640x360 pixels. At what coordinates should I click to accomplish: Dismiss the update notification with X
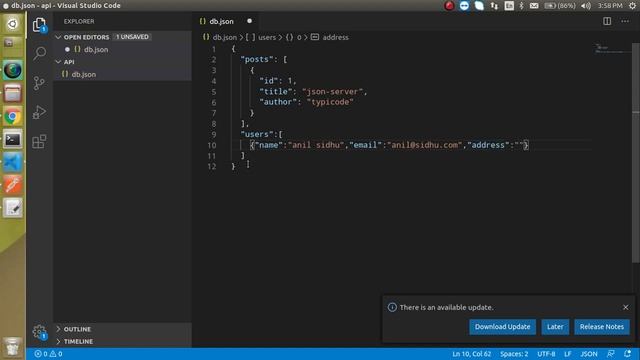(x=626, y=307)
